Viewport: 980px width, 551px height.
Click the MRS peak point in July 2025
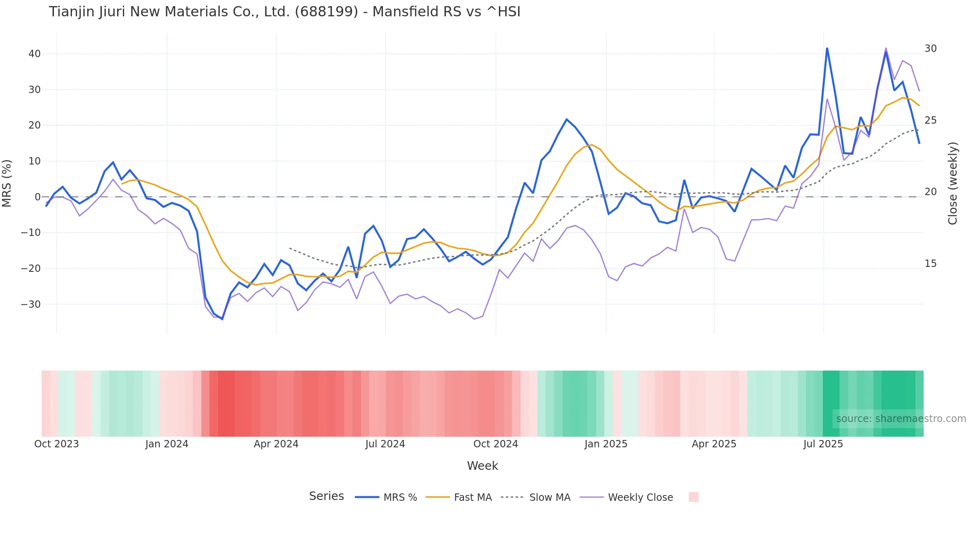pos(827,48)
